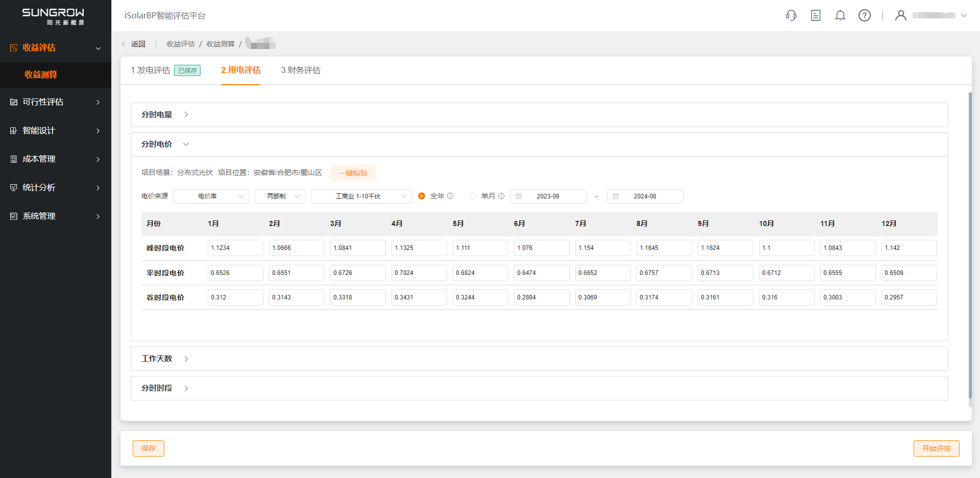The width and height of the screenshot is (980, 478).
Task: Click the 1月 峰时段电价 input field
Action: [235, 248]
